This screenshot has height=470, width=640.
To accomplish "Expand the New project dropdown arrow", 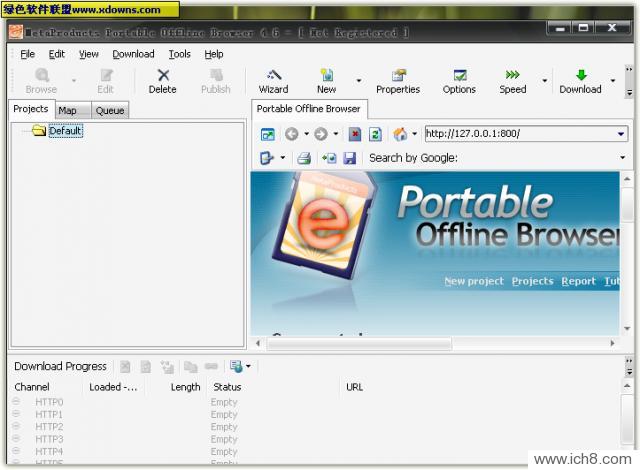I will (359, 80).
